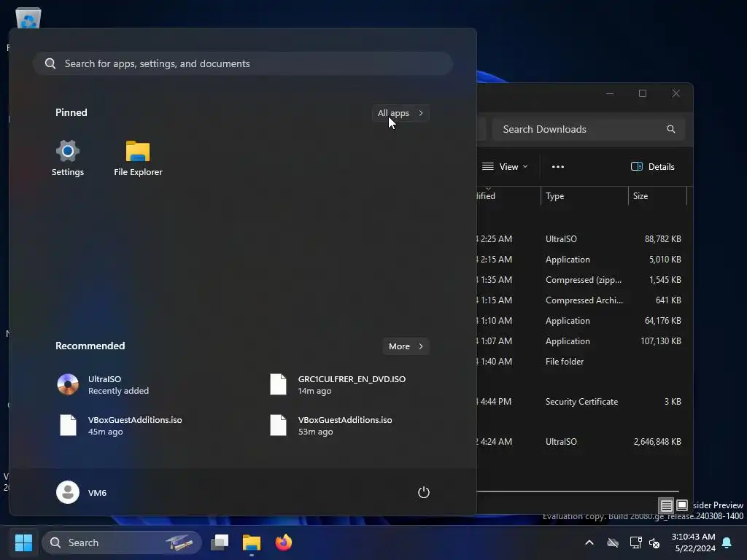Image resolution: width=747 pixels, height=560 pixels.
Task: Open the network status tray icon
Action: coord(635,542)
